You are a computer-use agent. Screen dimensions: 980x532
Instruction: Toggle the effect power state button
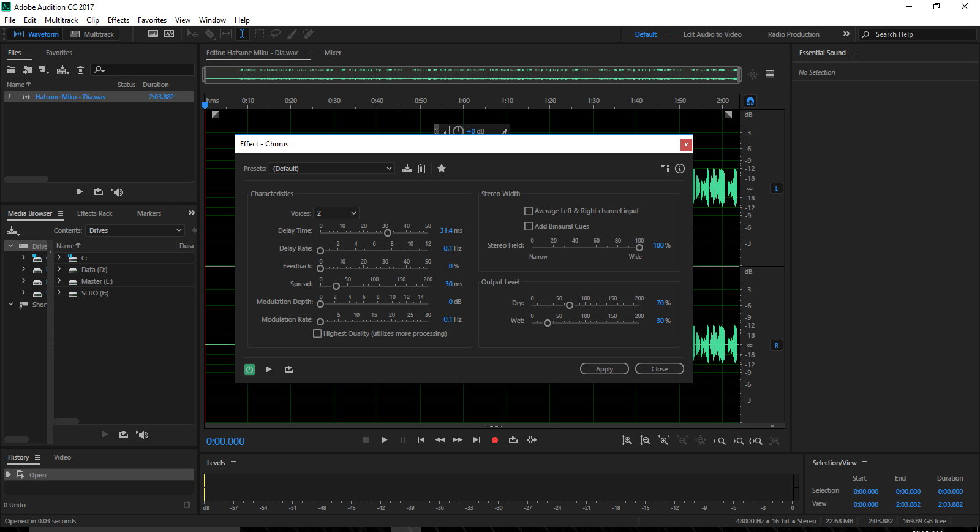pos(249,370)
